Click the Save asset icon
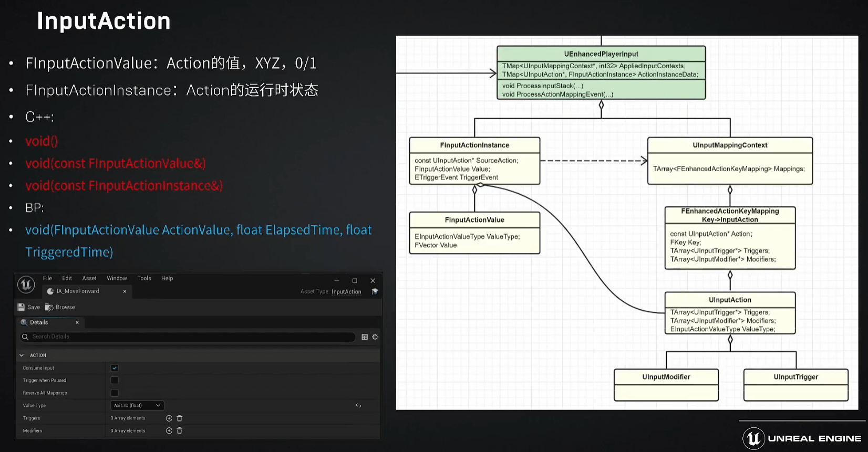 [22, 307]
